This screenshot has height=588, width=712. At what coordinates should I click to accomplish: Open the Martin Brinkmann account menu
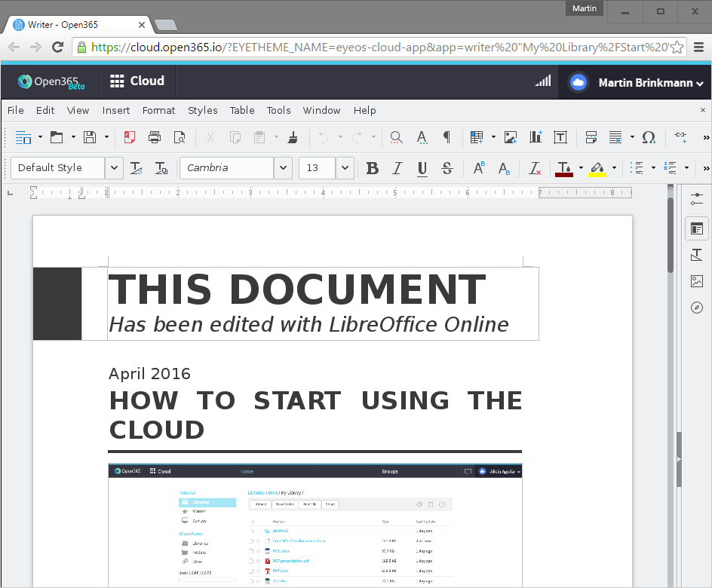[x=637, y=83]
